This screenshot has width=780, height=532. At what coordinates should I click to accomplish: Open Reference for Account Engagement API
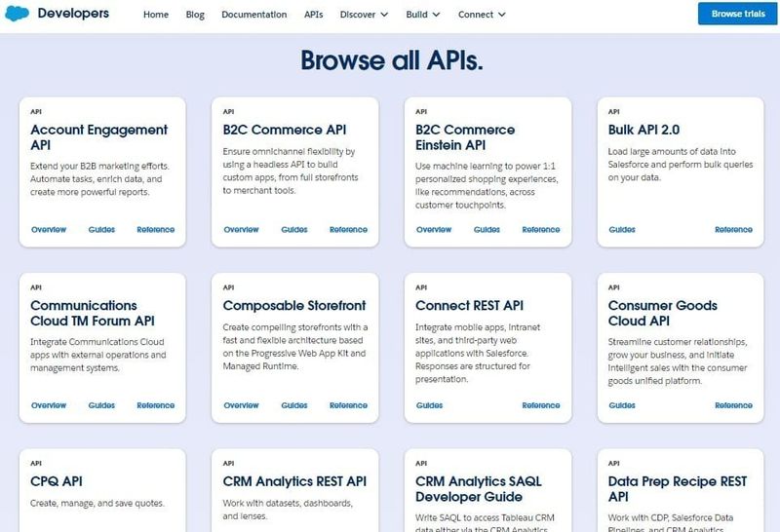[156, 230]
